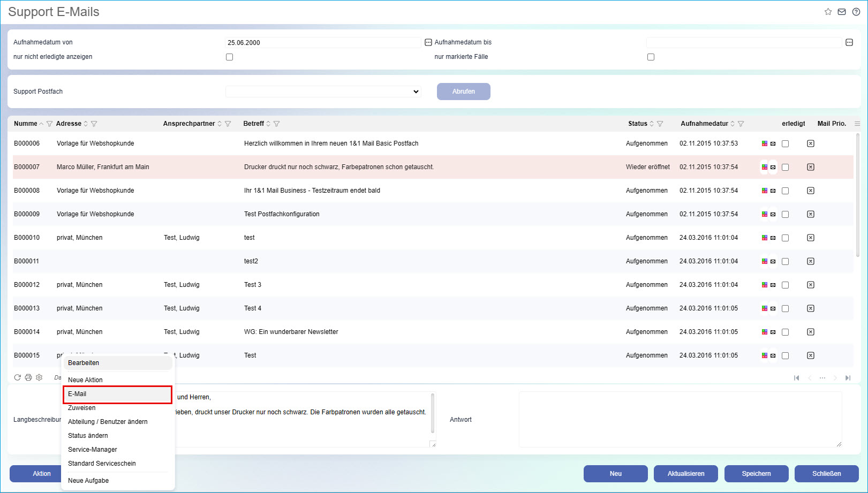Click into the Antwort text area
Screen dimensions: 868x493
click(680, 419)
